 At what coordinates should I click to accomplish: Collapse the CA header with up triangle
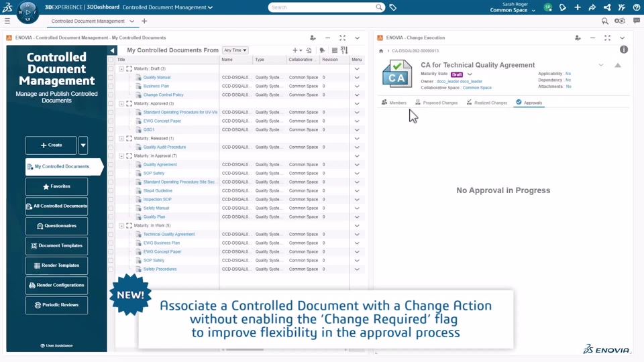[618, 65]
